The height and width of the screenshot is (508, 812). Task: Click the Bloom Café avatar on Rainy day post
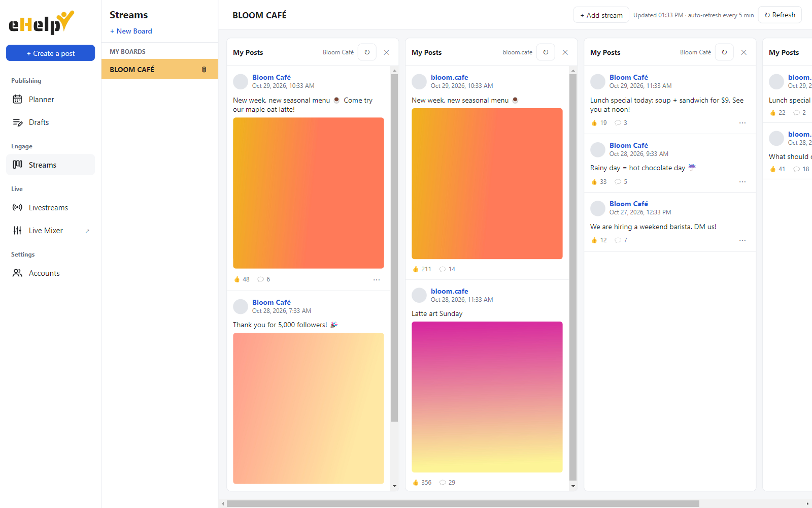(x=598, y=149)
